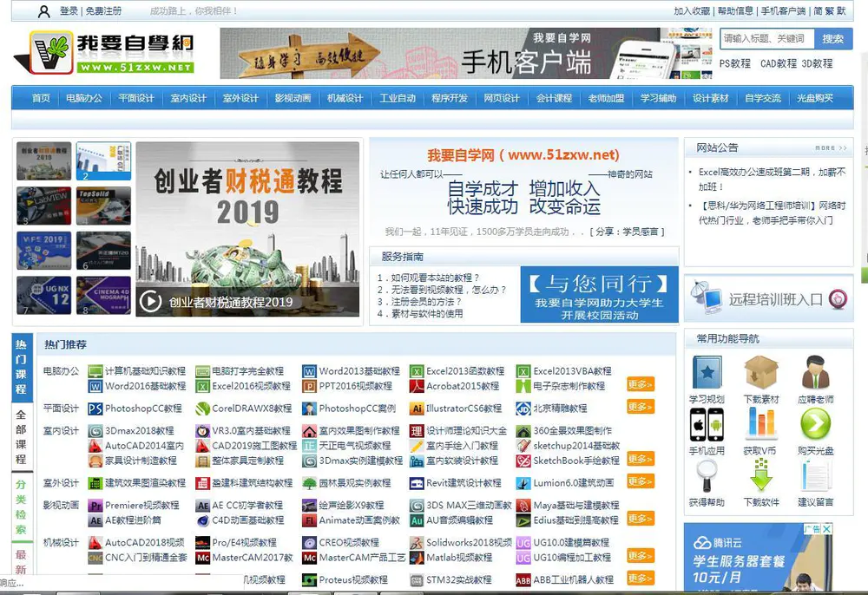
Task: Click the satellite computer icon in 远程培训班入口
Action: (707, 298)
